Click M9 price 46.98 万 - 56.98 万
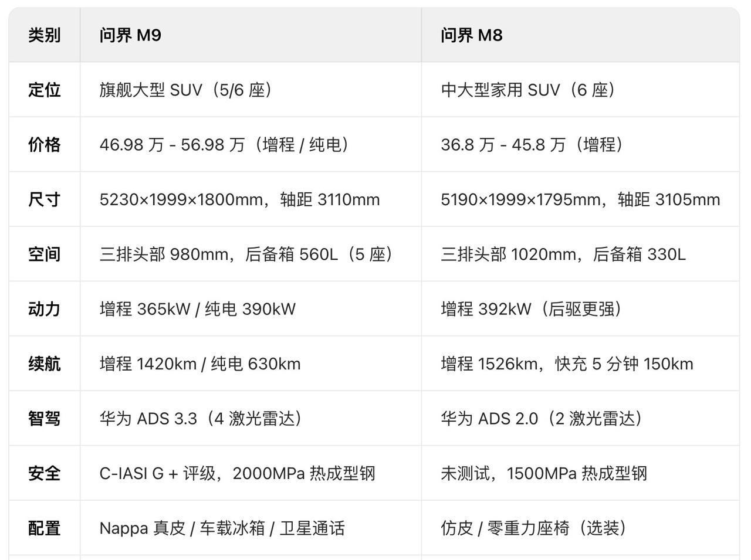The width and height of the screenshot is (751, 560). 251,144
